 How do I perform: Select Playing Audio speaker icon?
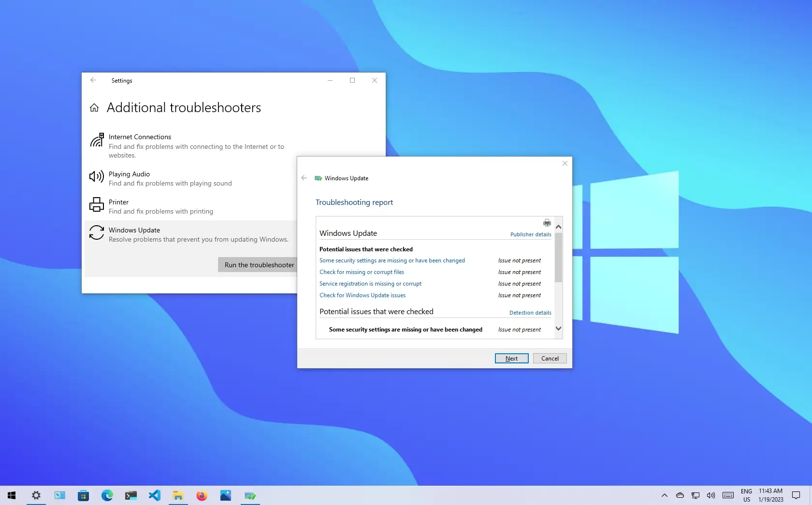[x=97, y=176]
